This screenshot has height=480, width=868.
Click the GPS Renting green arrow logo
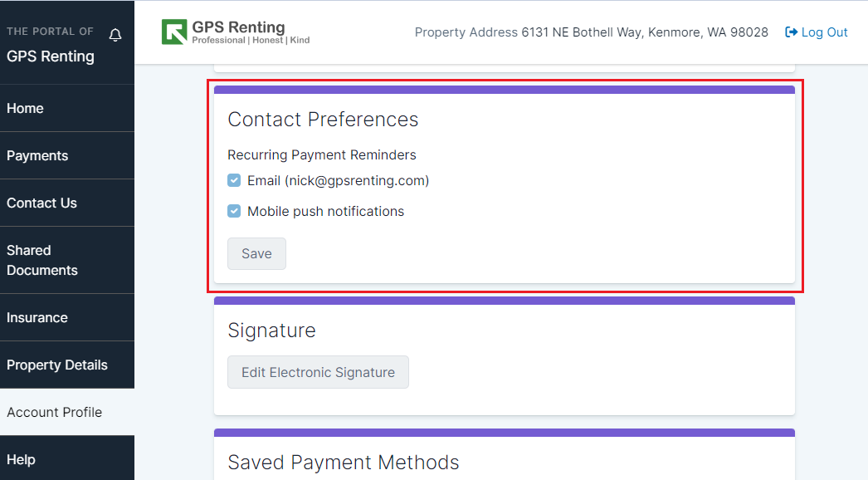coord(174,32)
